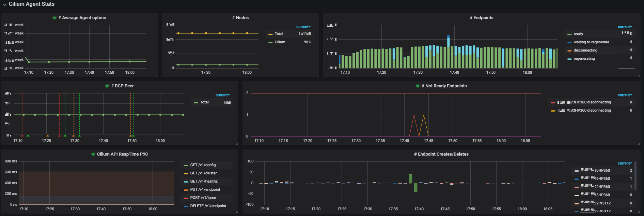The image size is (644, 216).
Task: Click the Cilium legend label in Nodes
Action: [x=280, y=42]
